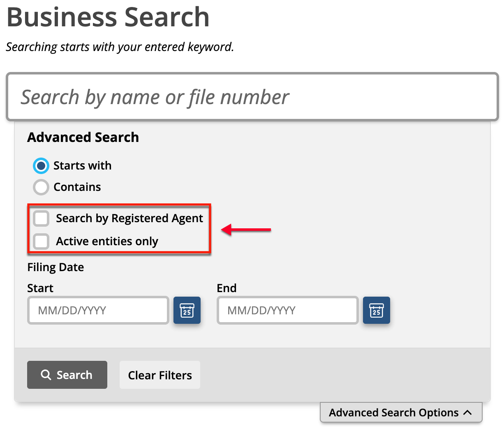Click the Clear Filters button

coord(160,375)
